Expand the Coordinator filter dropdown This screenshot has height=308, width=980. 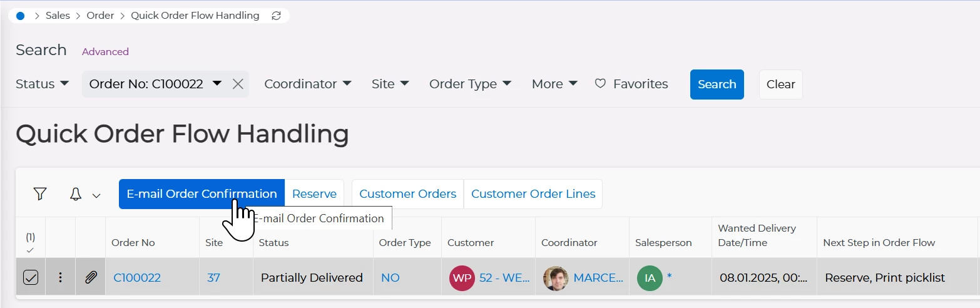(x=307, y=84)
